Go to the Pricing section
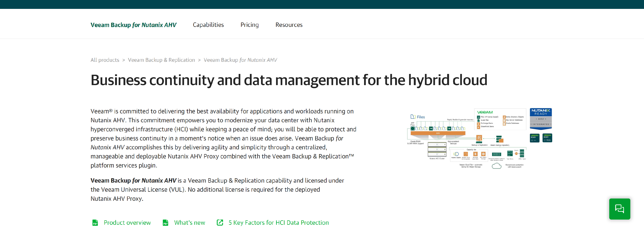Viewport: 644px width, 233px height. (x=249, y=25)
